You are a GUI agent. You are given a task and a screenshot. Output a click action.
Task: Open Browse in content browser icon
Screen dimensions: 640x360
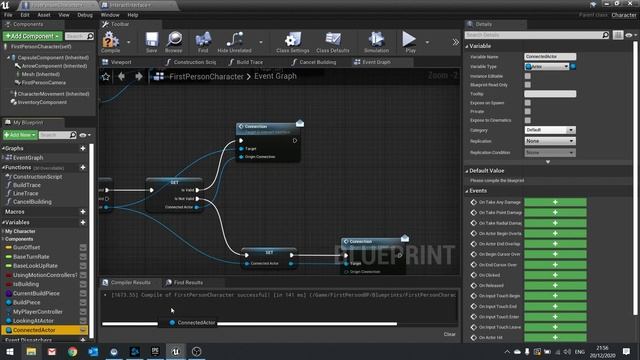tap(174, 42)
